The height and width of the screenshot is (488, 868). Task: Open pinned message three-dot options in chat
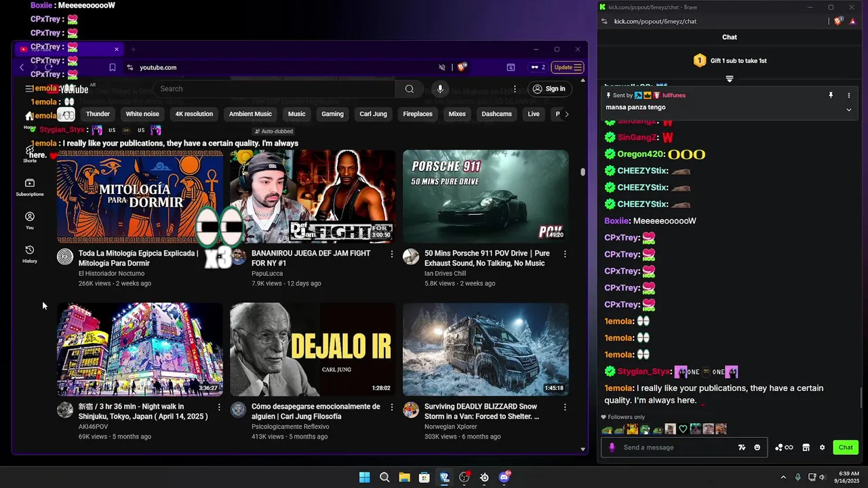pos(848,96)
